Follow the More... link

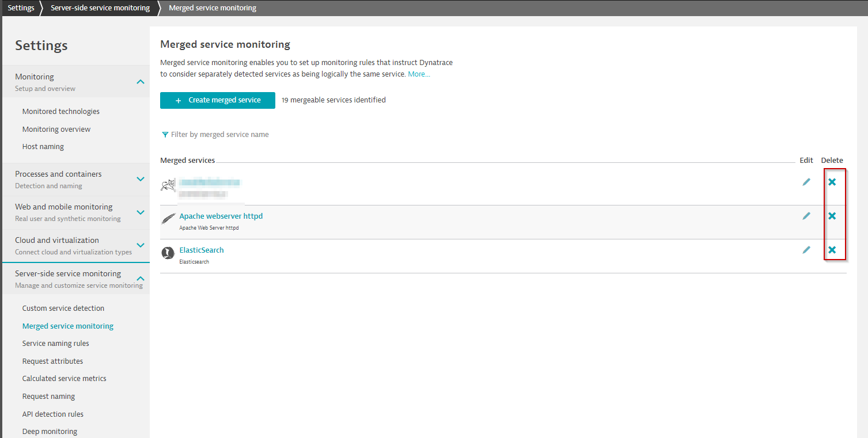pos(419,74)
